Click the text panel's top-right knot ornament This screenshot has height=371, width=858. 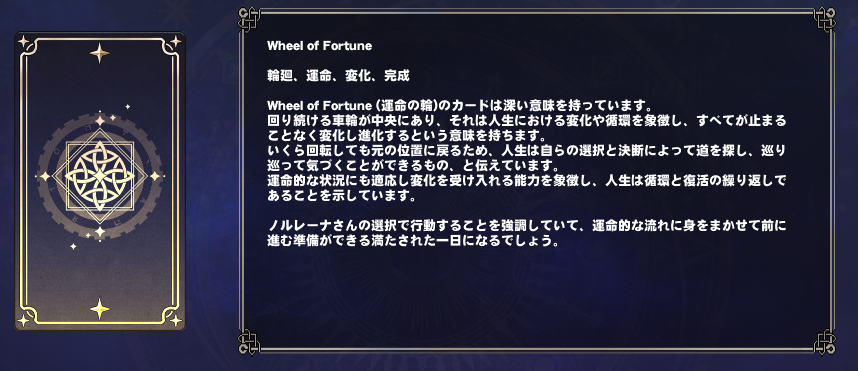[824, 18]
